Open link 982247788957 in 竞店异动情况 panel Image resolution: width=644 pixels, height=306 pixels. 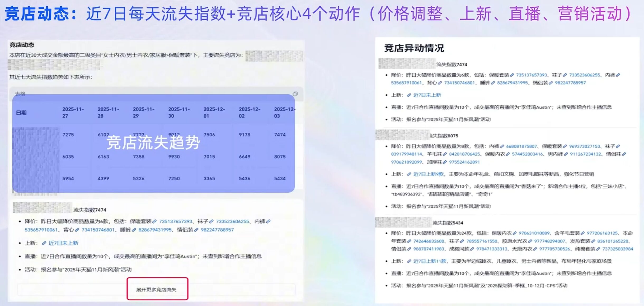point(570,83)
